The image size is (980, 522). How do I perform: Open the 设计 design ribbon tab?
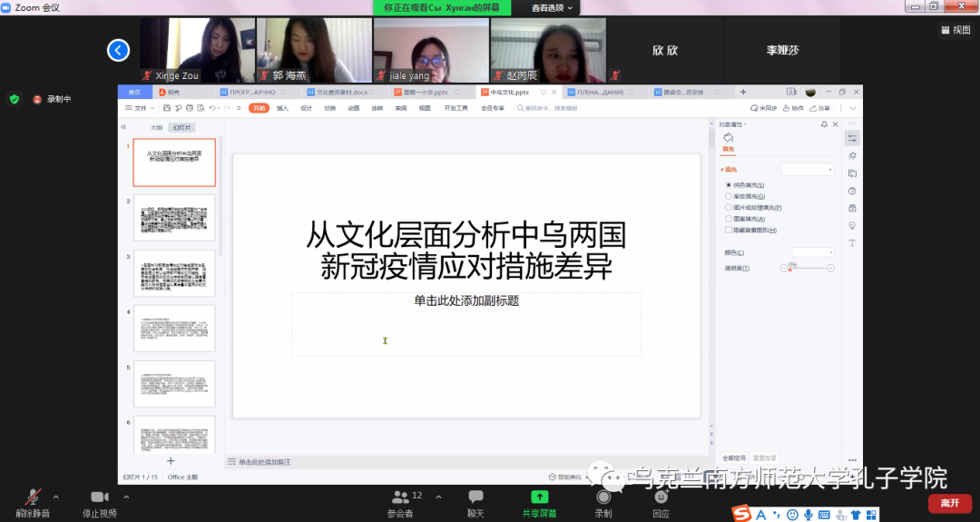click(307, 108)
